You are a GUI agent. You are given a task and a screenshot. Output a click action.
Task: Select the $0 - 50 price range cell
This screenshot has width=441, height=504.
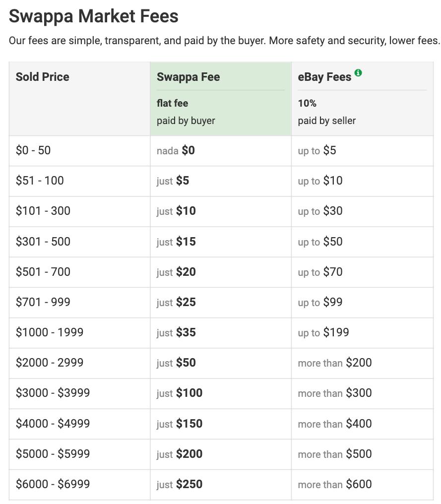(x=33, y=150)
